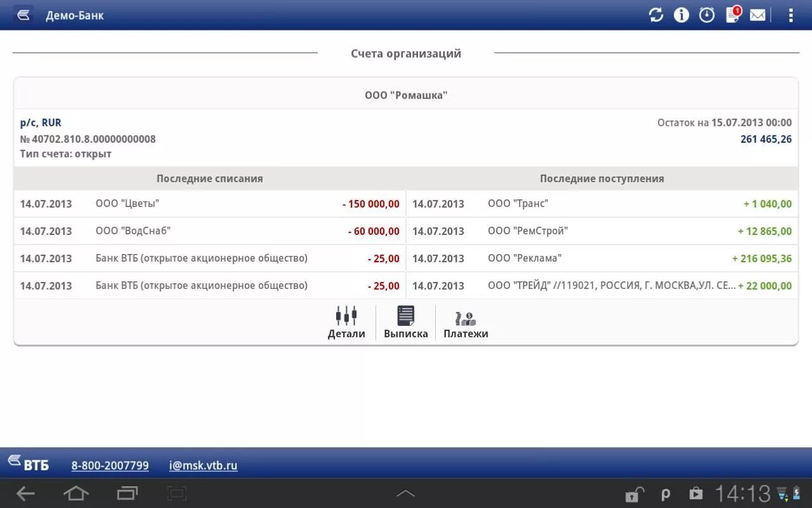Open documents icon with red badge
This screenshot has height=508, width=812.
tap(733, 14)
